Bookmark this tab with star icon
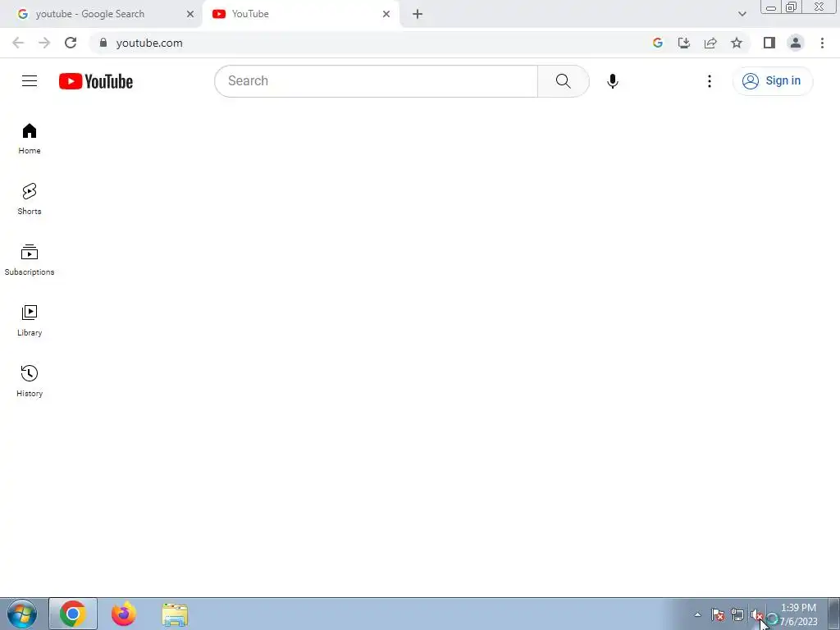 click(x=737, y=43)
